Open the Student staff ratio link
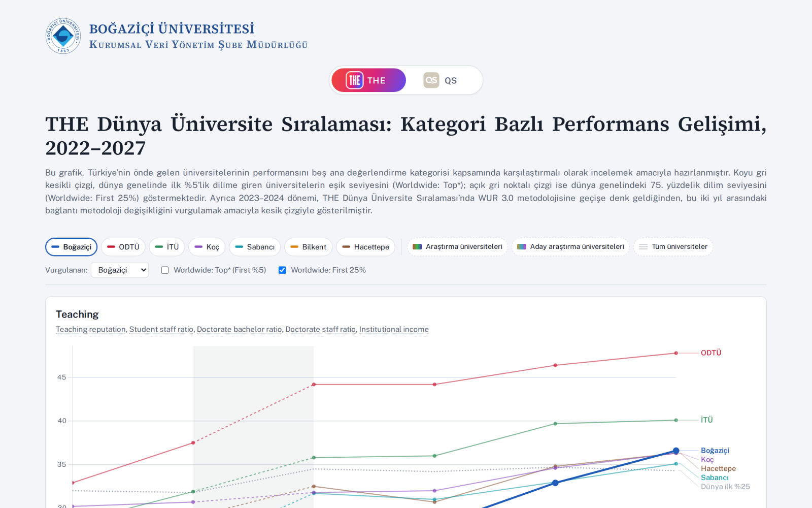The image size is (812, 508). pyautogui.click(x=161, y=329)
